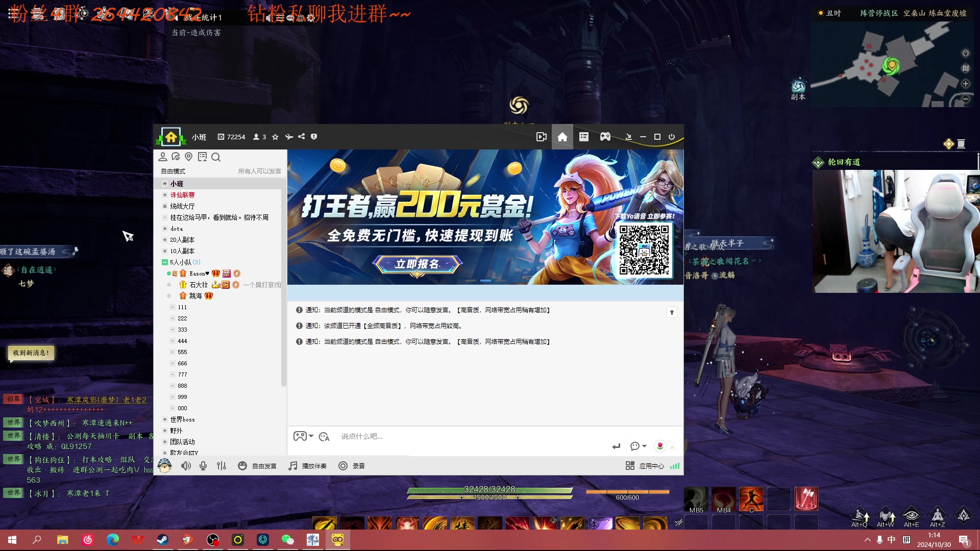
Task: Expand the 团队活动 channel
Action: pyautogui.click(x=165, y=442)
